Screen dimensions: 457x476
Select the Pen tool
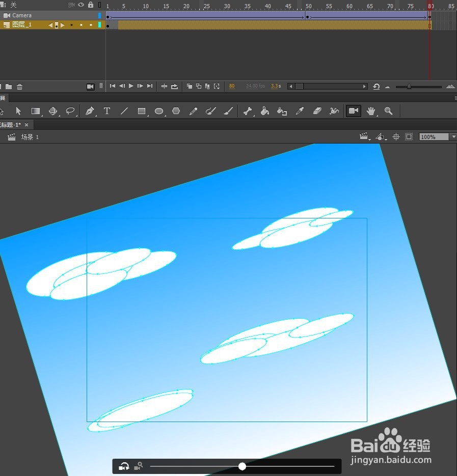tap(89, 111)
